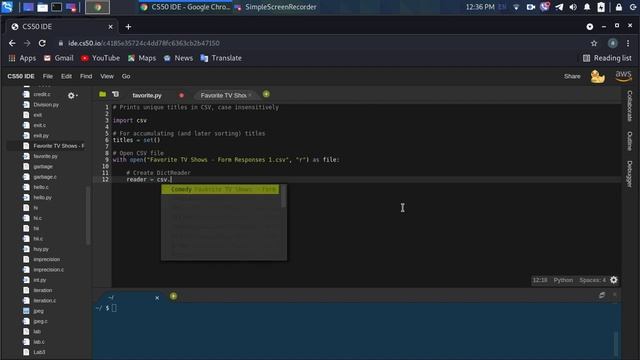Select Favorite TV Shows file in tree
The height and width of the screenshot is (360, 640).
pyautogui.click(x=58, y=146)
